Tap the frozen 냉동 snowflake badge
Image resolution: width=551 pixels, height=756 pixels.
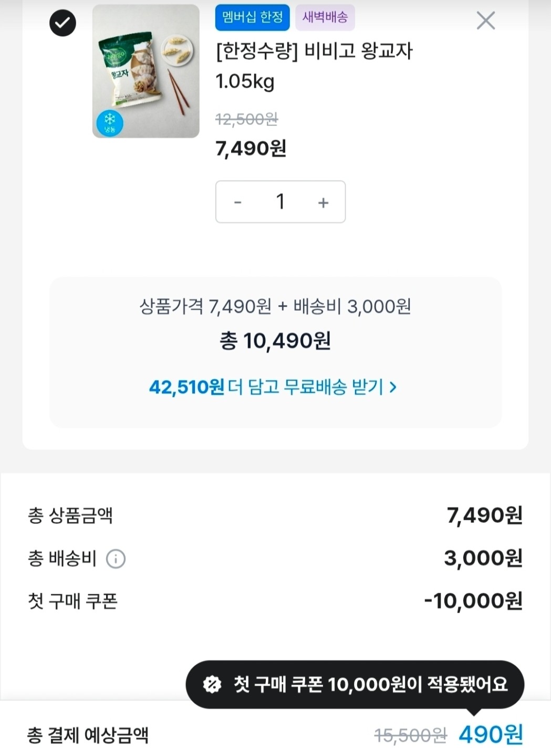[x=110, y=123]
